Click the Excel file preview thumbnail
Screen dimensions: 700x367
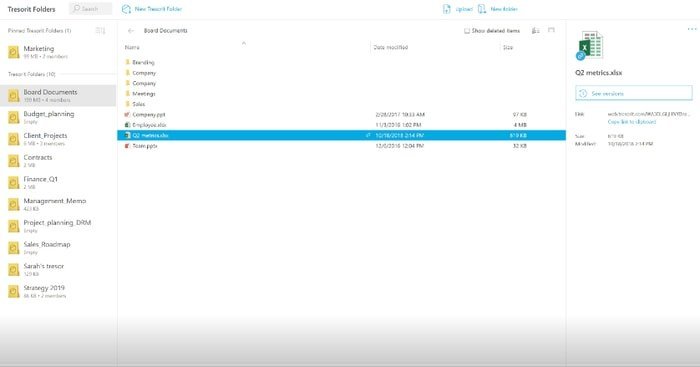click(x=590, y=45)
